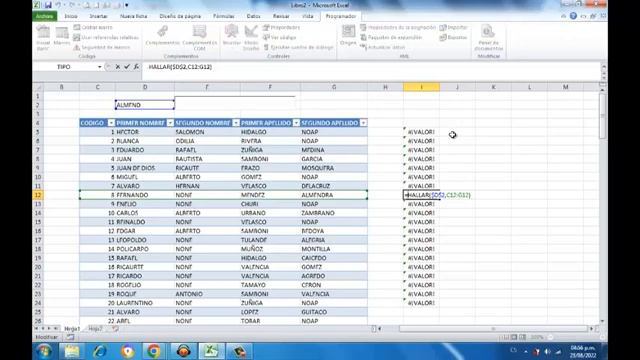This screenshot has width=640, height=360.
Task: Open control Propiedades
Action: pos(281,27)
